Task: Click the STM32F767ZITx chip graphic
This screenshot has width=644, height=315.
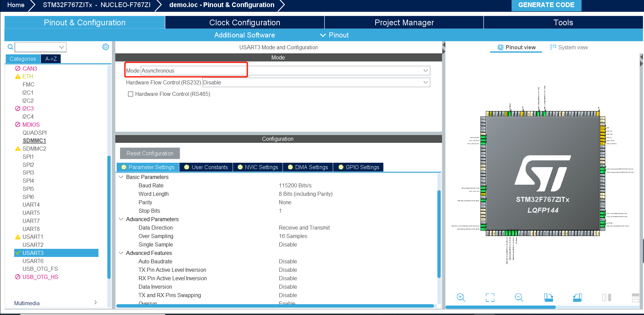Action: coord(543,174)
